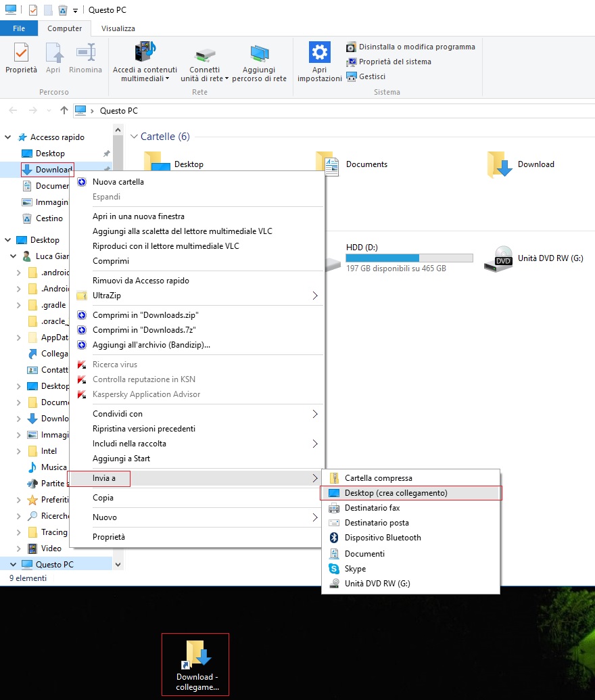595x700 pixels.
Task: Collapse the Questo PC tree node
Action: pyautogui.click(x=14, y=563)
